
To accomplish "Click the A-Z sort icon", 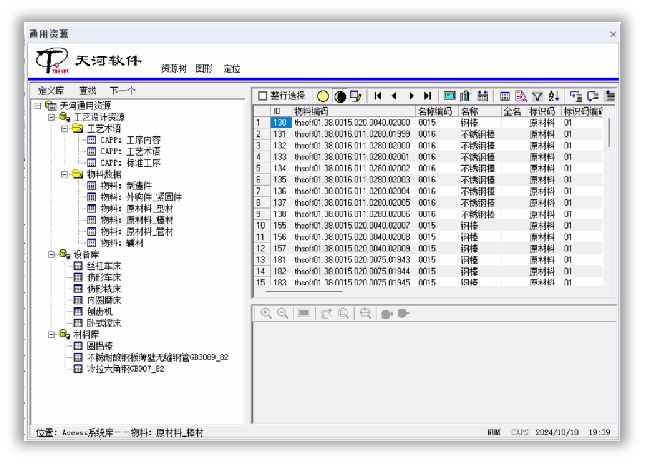I will [x=554, y=96].
